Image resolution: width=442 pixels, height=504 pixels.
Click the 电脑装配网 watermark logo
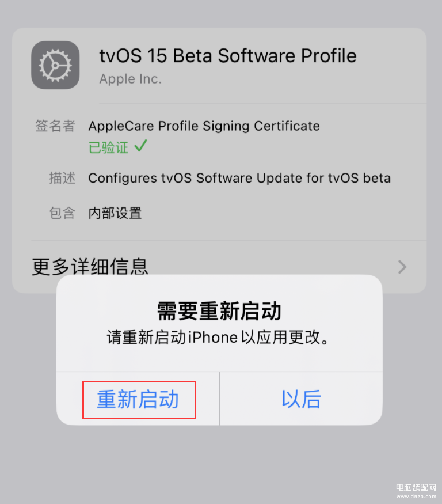[x=416, y=488]
